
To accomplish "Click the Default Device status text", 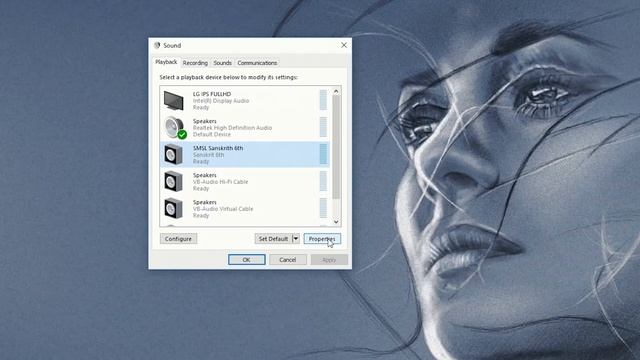I will (211, 134).
